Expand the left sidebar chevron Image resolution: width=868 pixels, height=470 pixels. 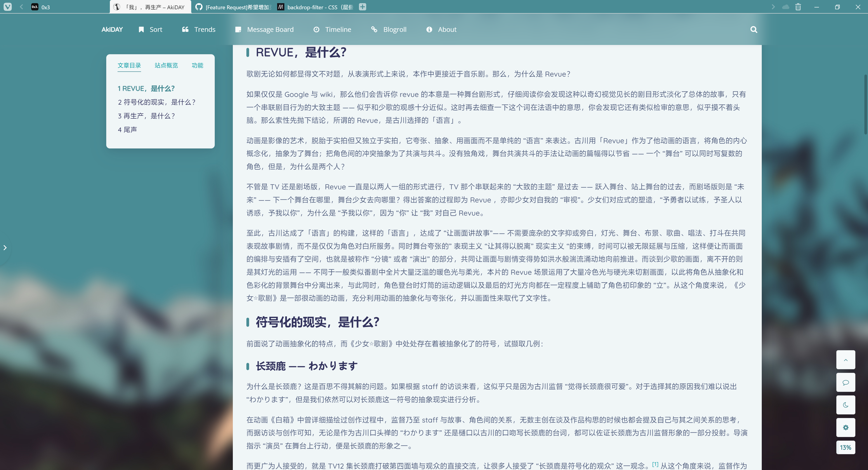(5, 248)
